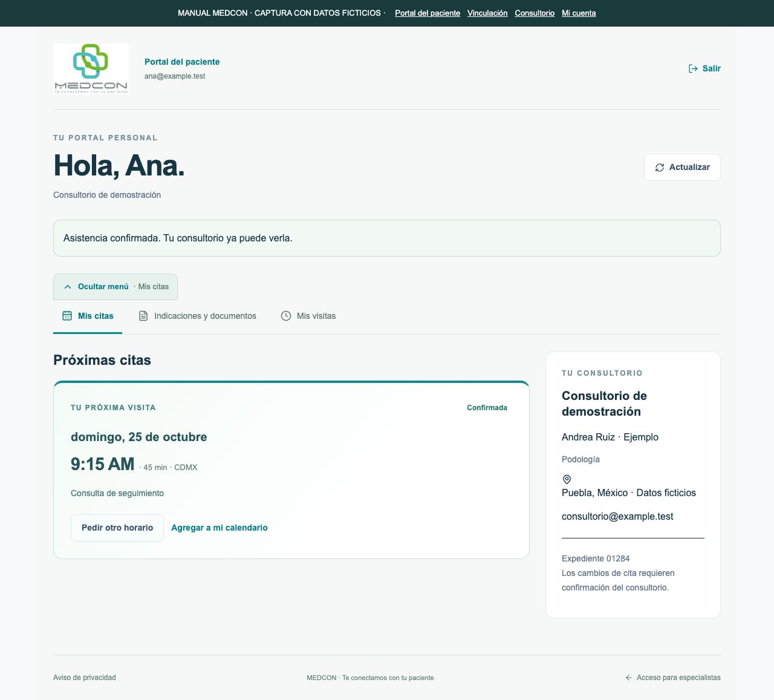The height and width of the screenshot is (700, 774).
Task: Click the location pin icon in consultorio card
Action: pyautogui.click(x=567, y=479)
